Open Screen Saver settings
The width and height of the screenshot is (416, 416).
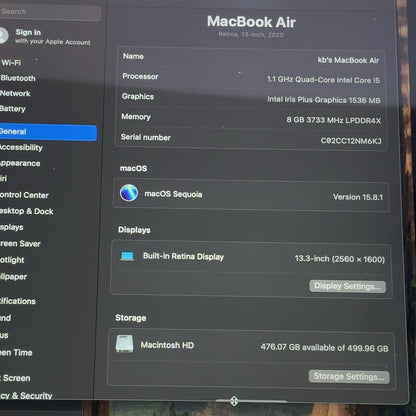point(20,244)
